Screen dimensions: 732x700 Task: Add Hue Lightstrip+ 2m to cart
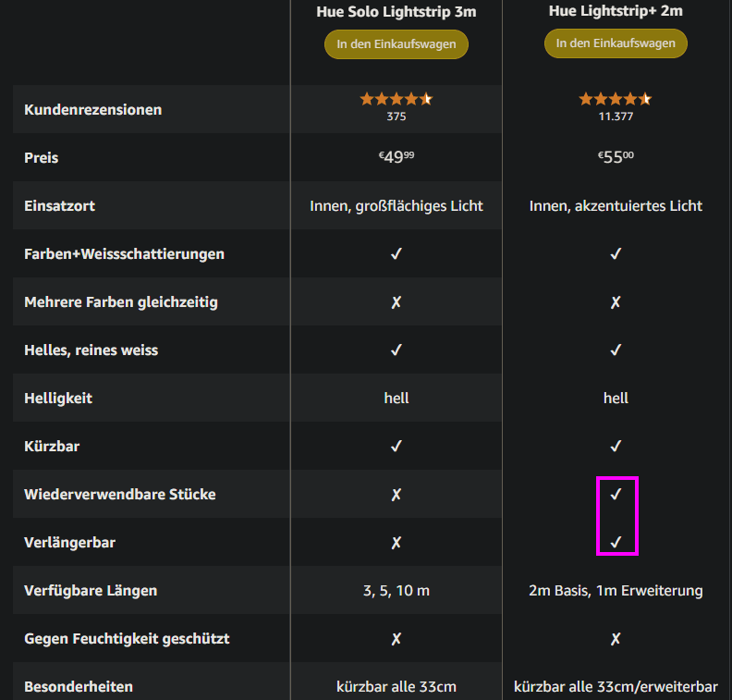[616, 43]
